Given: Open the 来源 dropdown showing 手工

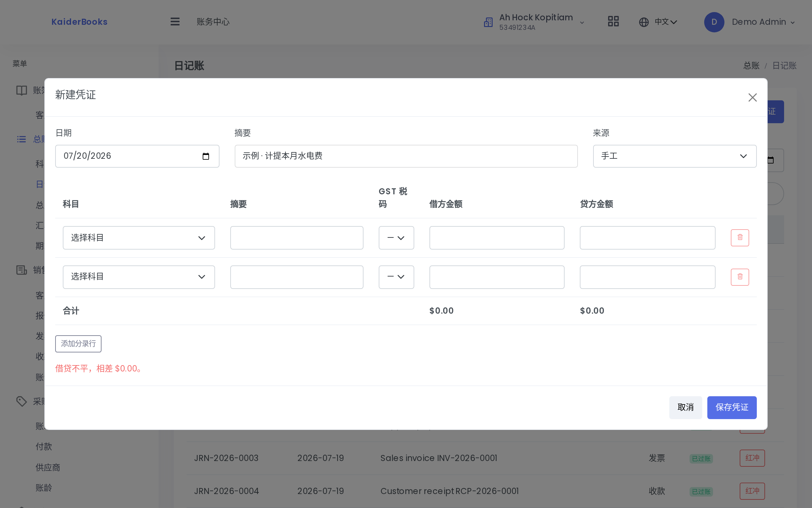Looking at the screenshot, I should pyautogui.click(x=674, y=156).
